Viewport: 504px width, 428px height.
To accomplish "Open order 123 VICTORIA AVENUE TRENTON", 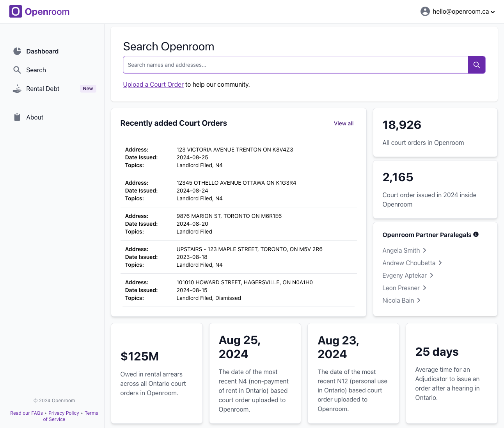I will coord(239,157).
